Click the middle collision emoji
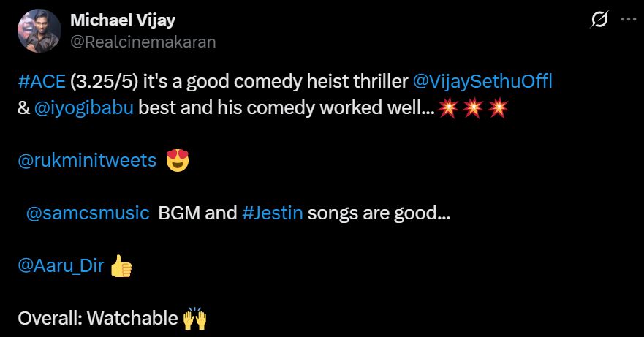 point(471,108)
